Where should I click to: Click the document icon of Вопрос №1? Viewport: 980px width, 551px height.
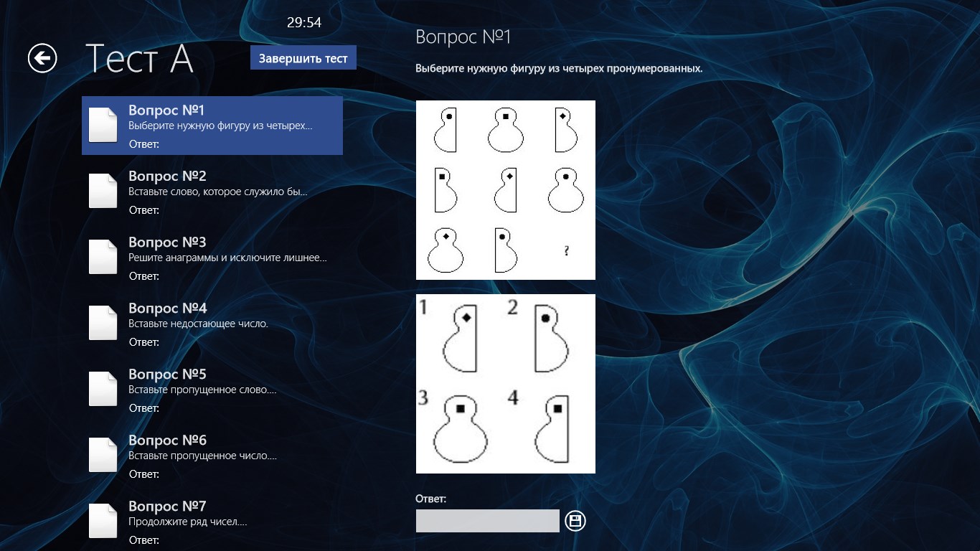(x=103, y=125)
